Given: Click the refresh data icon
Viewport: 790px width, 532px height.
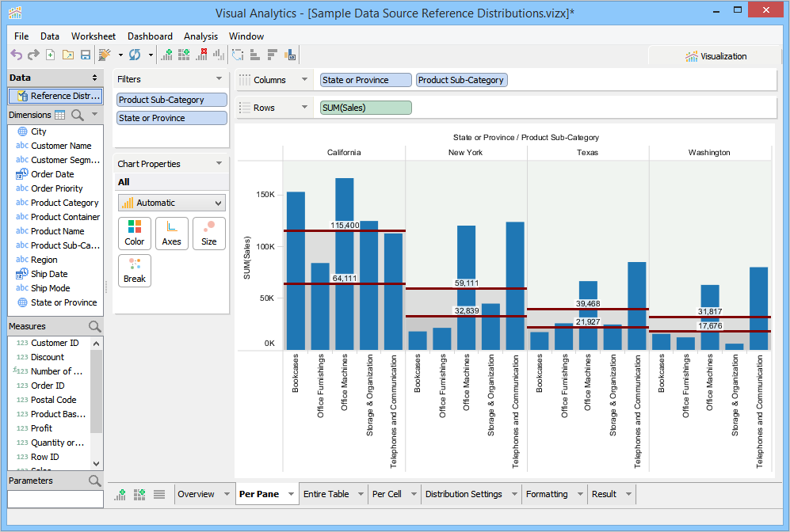Looking at the screenshot, I should (x=135, y=55).
